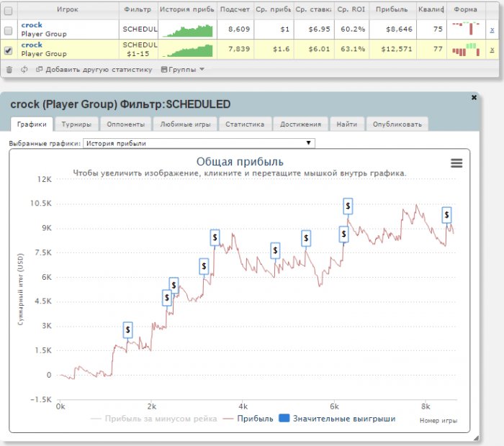Toggle the header select-all checkbox

pyautogui.click(x=9, y=11)
